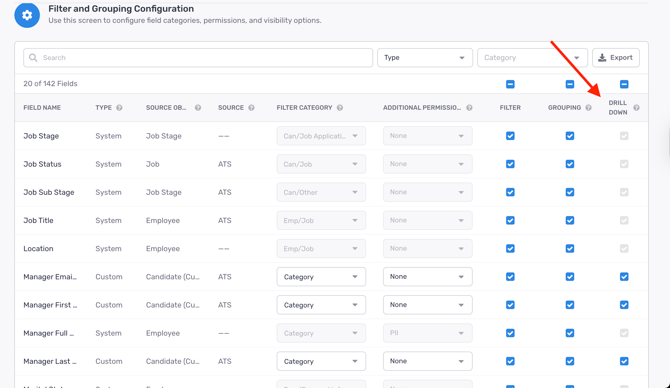
Task: Uncheck Drill Down for Manager Emai.. row
Action: coord(624,277)
